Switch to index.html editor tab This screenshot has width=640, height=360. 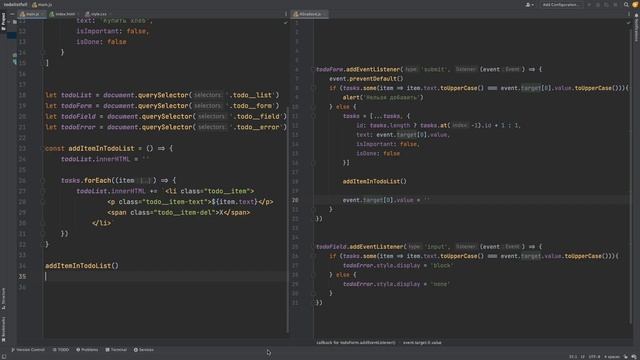pyautogui.click(x=64, y=14)
